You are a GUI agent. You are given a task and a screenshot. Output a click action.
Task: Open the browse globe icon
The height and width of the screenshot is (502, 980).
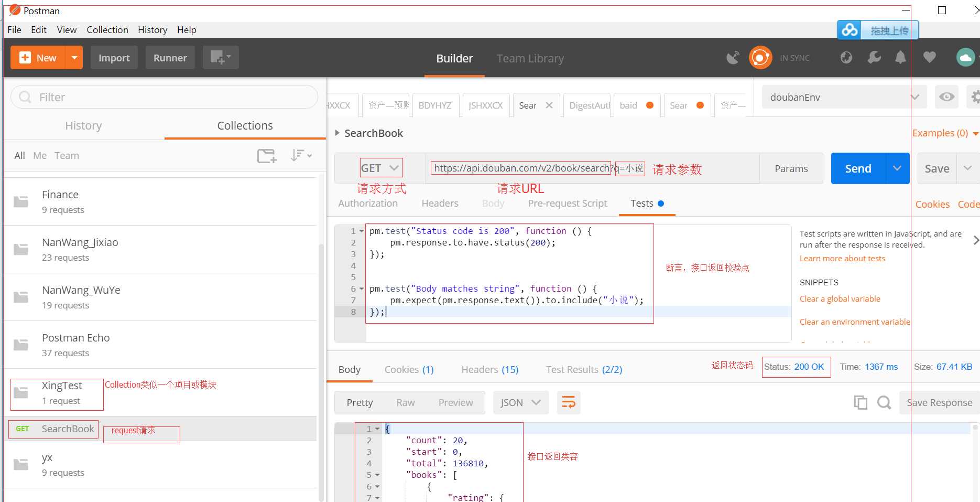click(846, 58)
